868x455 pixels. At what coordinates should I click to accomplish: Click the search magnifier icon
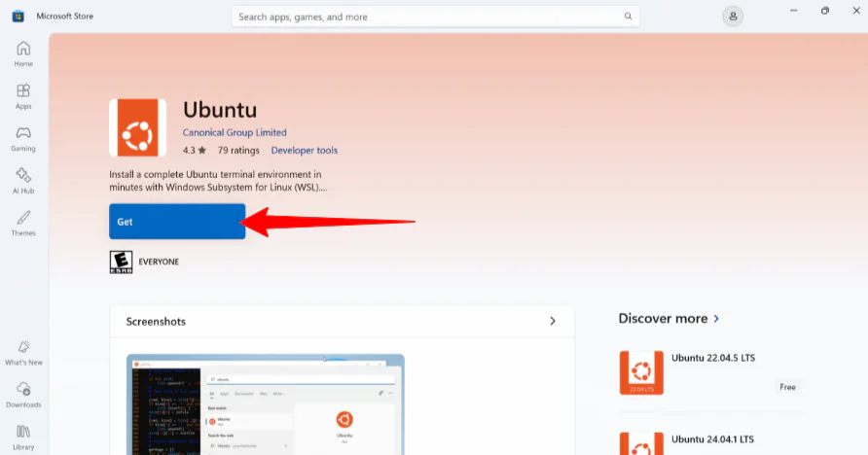tap(628, 16)
